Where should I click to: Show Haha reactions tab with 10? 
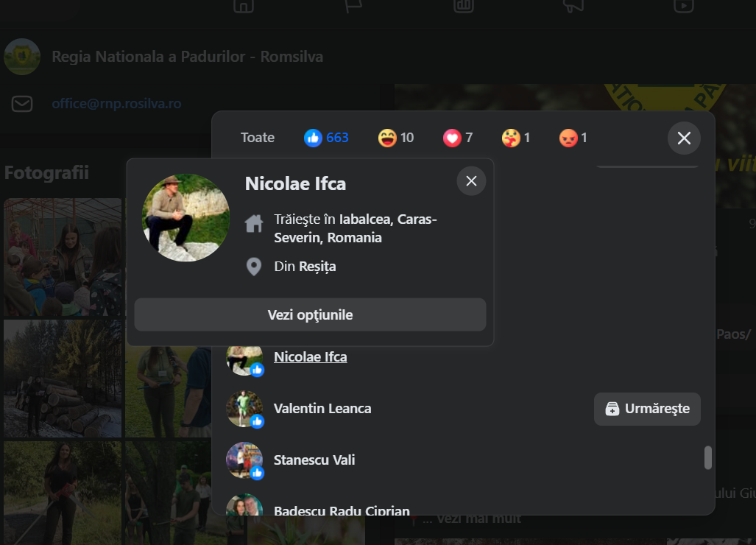click(x=396, y=138)
